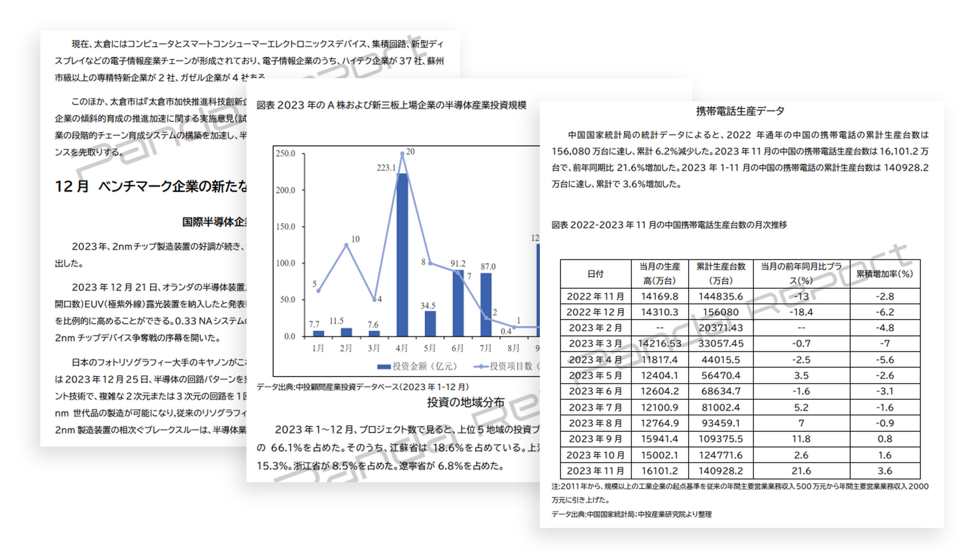Select the 累計生産台数(万台) column header
Viewport: 978px width, 560px height.
(721, 274)
